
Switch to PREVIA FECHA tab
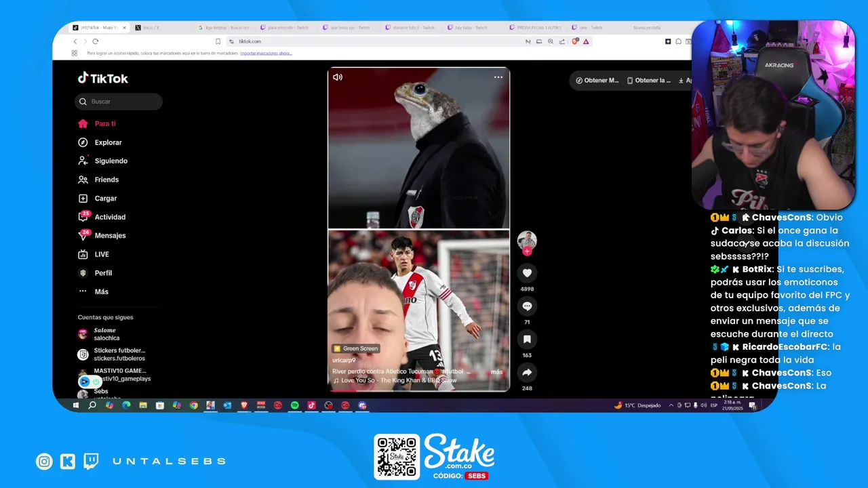click(x=536, y=28)
